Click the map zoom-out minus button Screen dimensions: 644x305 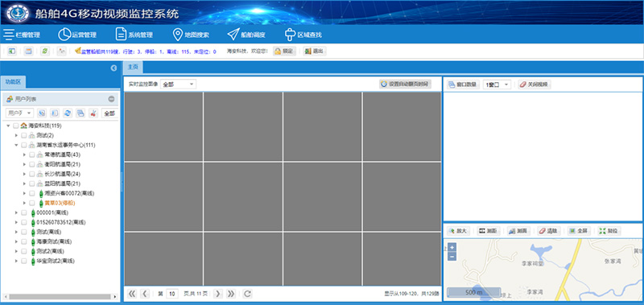tap(452, 257)
